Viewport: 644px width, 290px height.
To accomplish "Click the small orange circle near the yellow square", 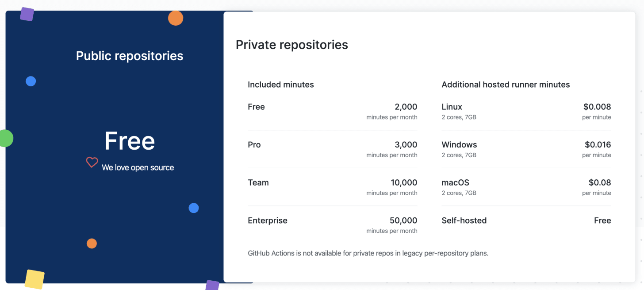I will (x=92, y=244).
